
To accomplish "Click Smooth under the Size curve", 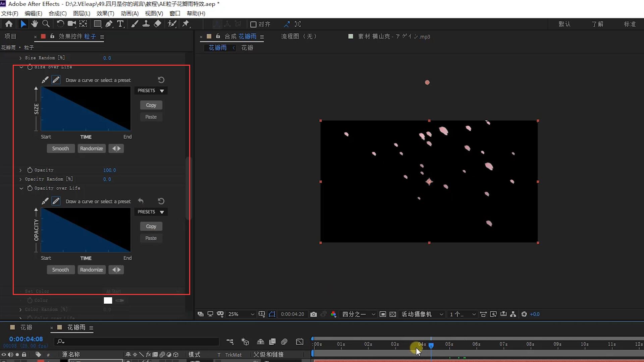I will pos(60,148).
